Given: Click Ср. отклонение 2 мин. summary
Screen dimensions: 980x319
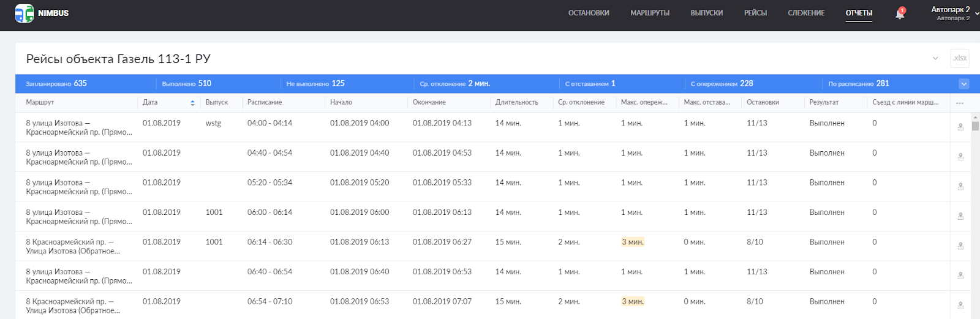Looking at the screenshot, I should click(454, 84).
